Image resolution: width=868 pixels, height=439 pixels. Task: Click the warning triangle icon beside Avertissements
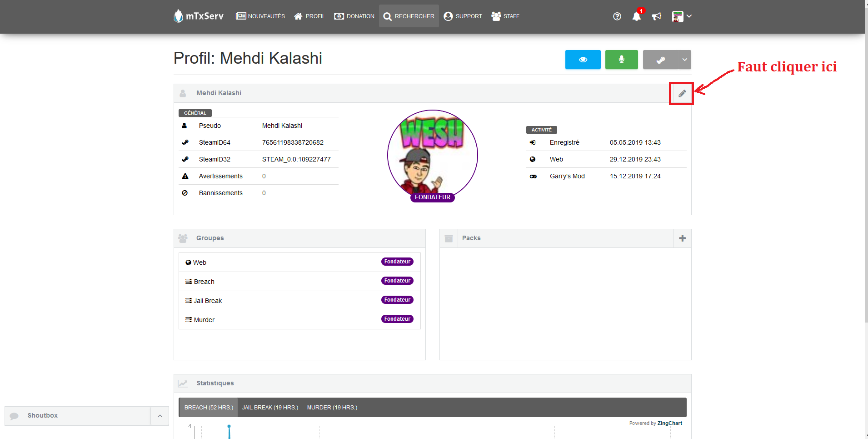tap(185, 176)
